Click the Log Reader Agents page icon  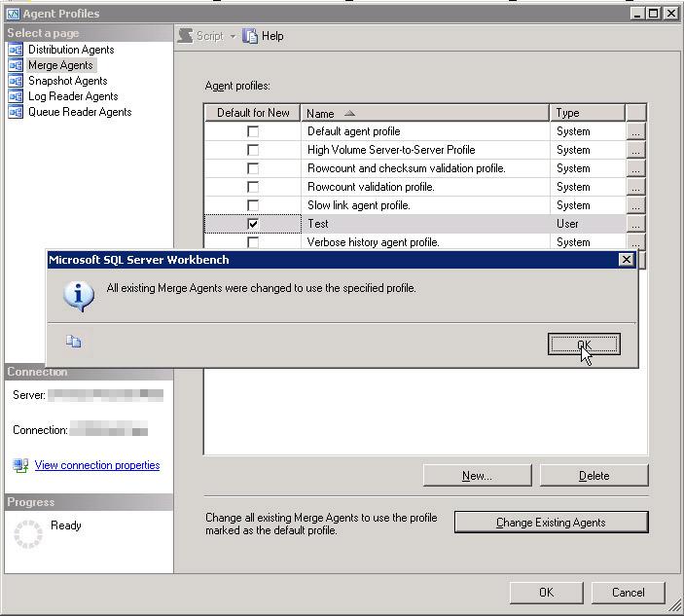[x=16, y=96]
